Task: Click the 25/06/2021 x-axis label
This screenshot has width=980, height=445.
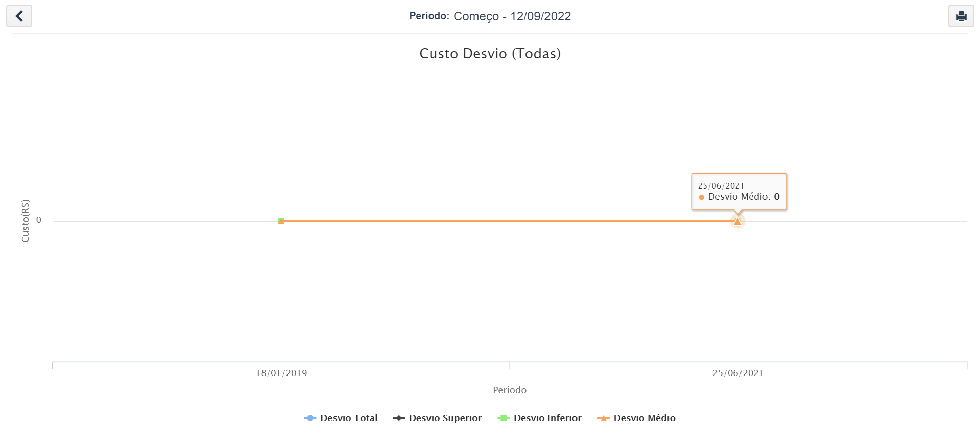Action: pyautogui.click(x=738, y=373)
